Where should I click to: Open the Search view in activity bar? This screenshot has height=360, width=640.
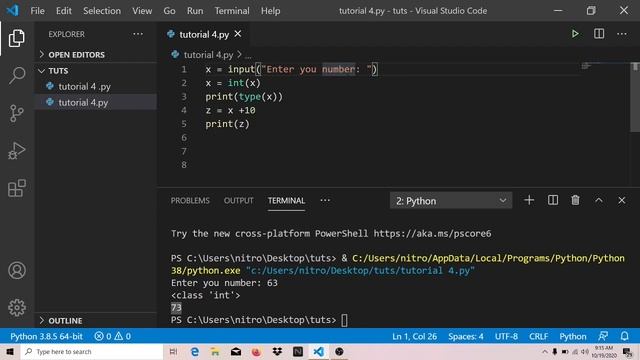[17, 76]
